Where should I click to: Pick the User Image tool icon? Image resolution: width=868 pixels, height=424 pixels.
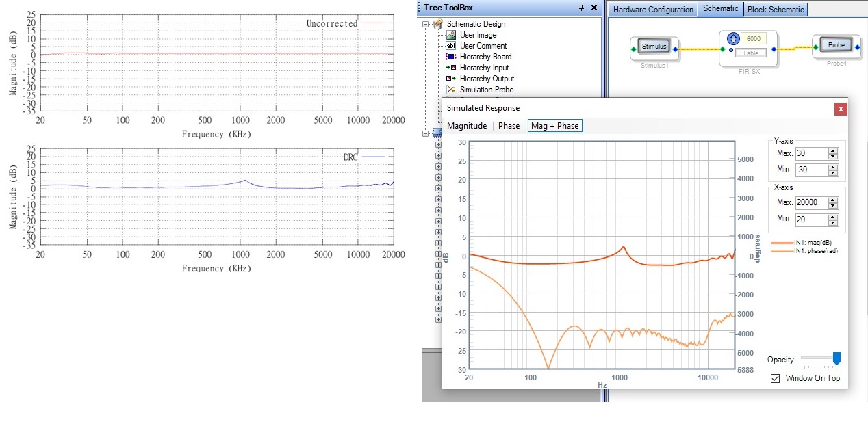pyautogui.click(x=451, y=35)
